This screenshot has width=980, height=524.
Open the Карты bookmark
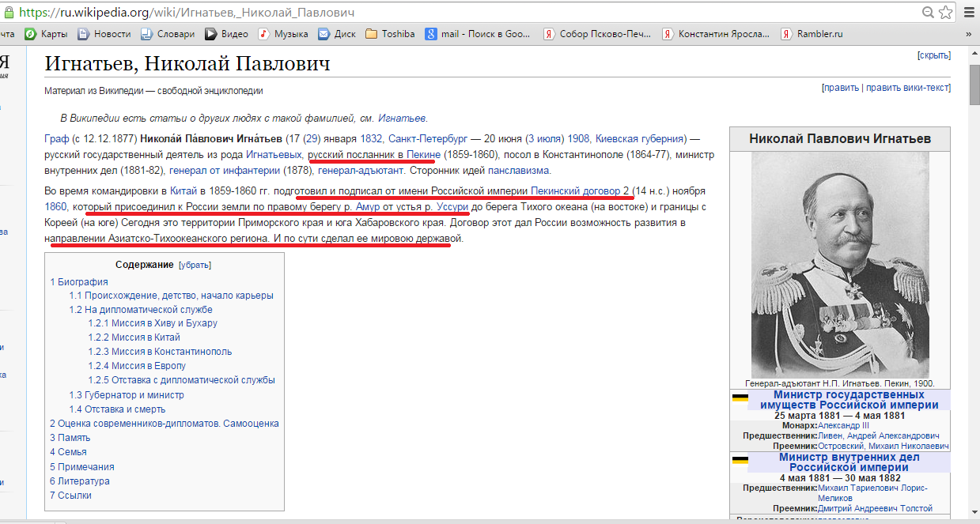point(46,34)
